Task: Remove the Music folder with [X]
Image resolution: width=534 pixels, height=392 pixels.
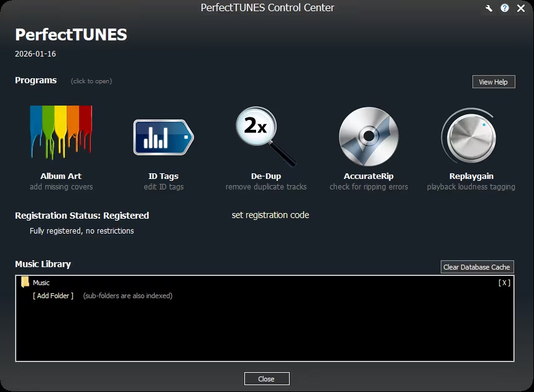Action: 504,283
